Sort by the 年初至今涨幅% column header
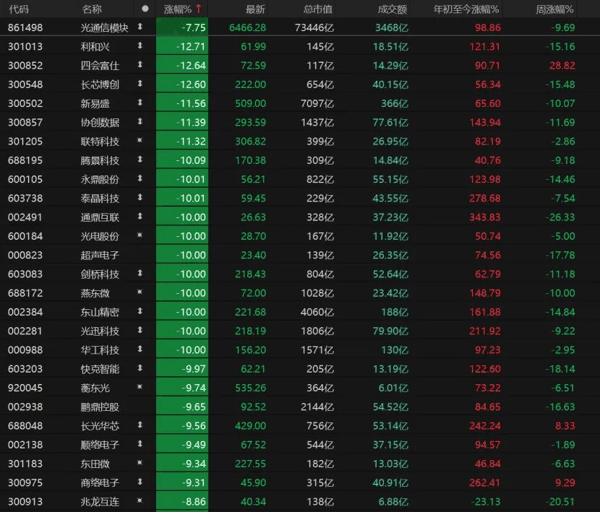Image resolution: width=600 pixels, height=512 pixels. coord(466,9)
